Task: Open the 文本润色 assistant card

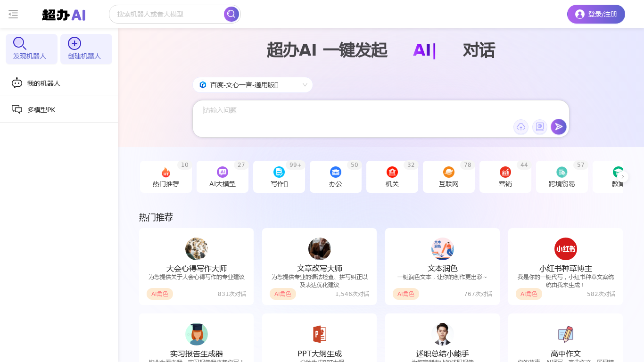Action: click(x=442, y=266)
